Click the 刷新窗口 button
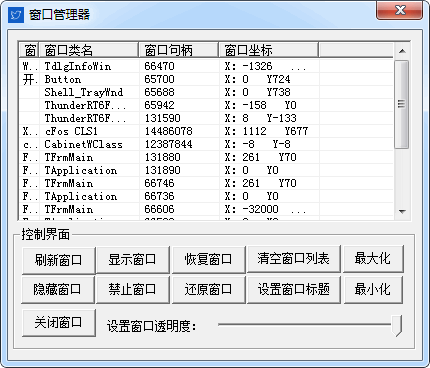The width and height of the screenshot is (430, 368). 59,260
